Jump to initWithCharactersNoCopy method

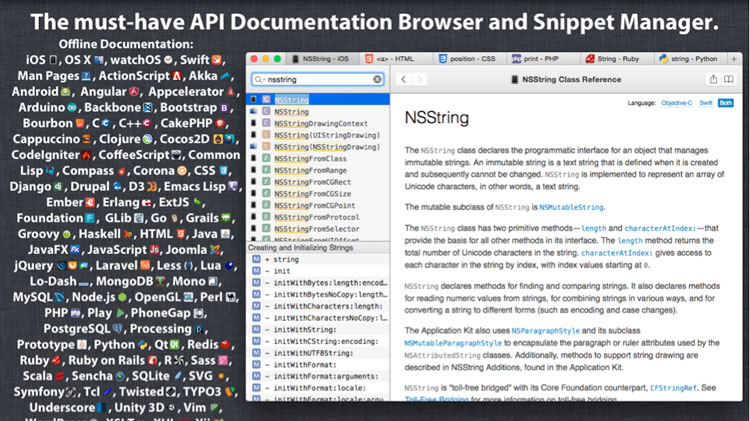pos(318,318)
